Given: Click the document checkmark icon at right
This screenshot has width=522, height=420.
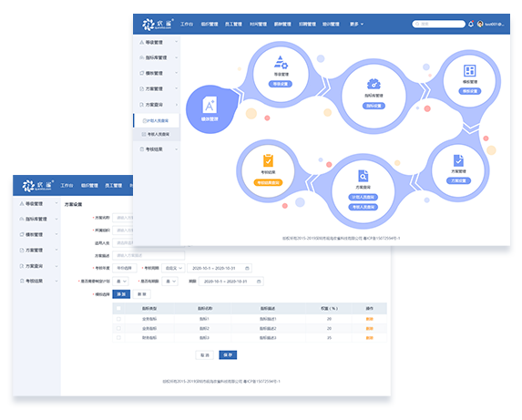Looking at the screenshot, I should pyautogui.click(x=458, y=160).
